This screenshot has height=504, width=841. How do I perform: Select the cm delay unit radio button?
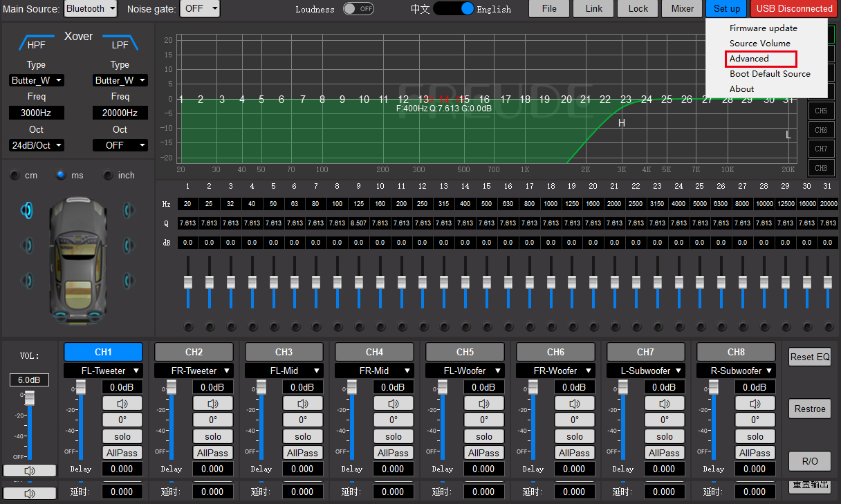pos(15,176)
